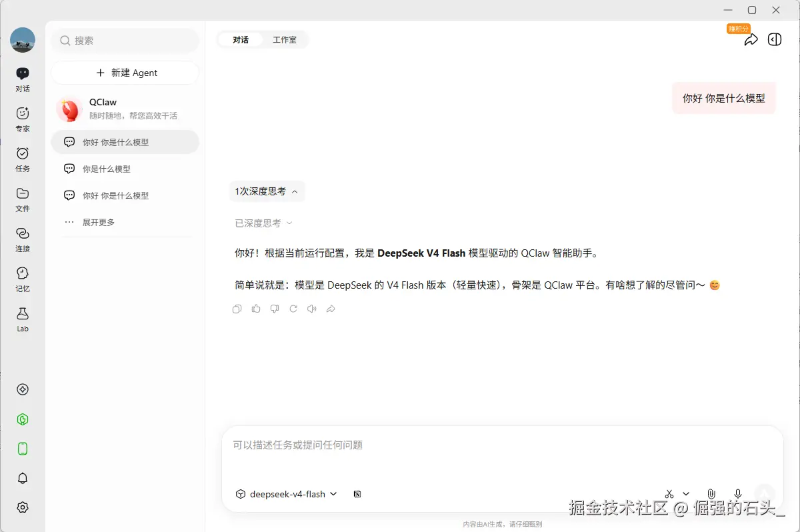This screenshot has height=532, width=800.
Task: Open the scissors dropdown chevron
Action: 686,494
